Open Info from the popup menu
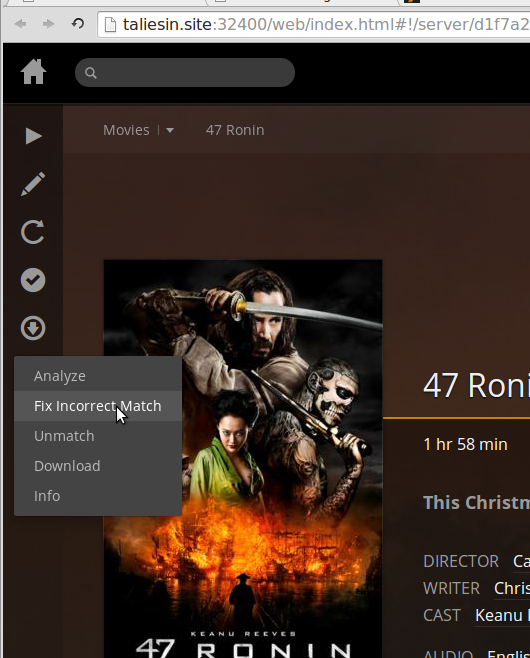Image resolution: width=530 pixels, height=658 pixels. coord(98,496)
